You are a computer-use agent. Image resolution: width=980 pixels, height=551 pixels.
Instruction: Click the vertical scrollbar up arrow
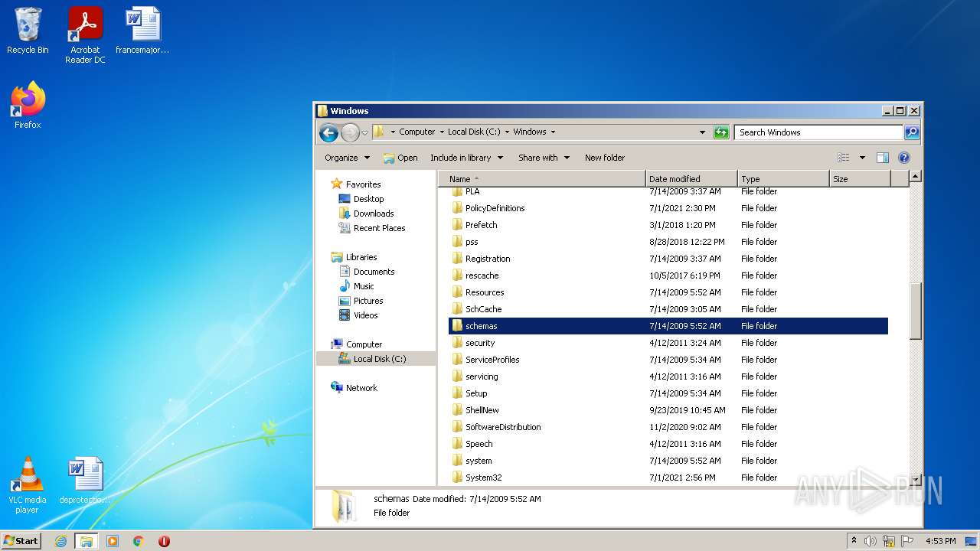tap(915, 177)
